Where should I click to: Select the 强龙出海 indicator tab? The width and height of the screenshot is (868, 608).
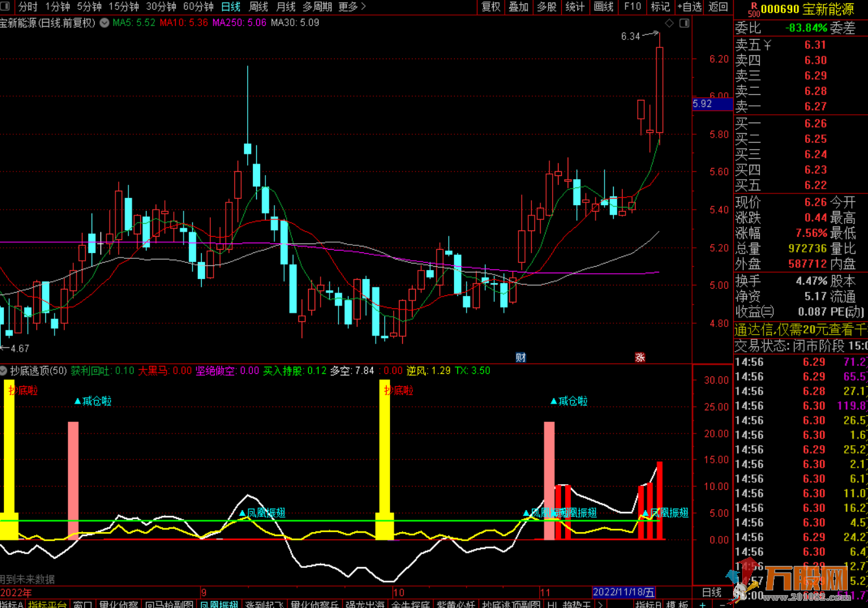pyautogui.click(x=365, y=604)
